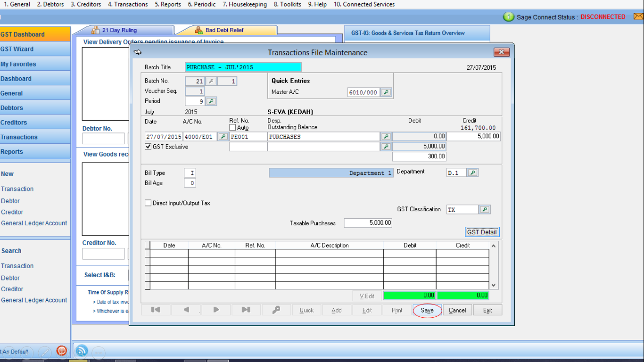Click the Bill Type field

(190, 173)
